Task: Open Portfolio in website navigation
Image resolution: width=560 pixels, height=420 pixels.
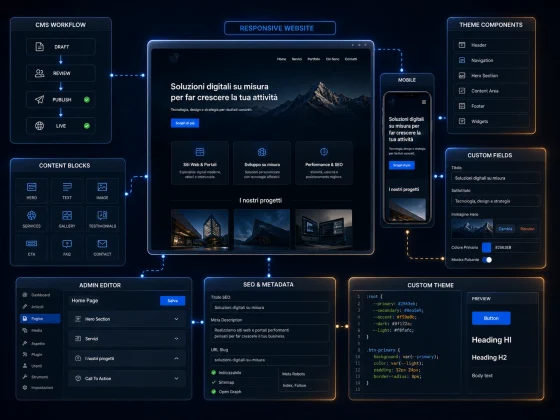Action: (314, 59)
